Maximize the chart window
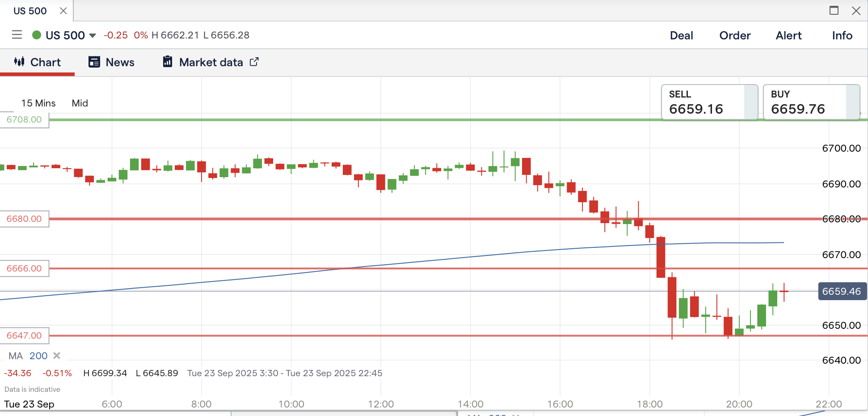Viewport: 868px width, 416px height. [834, 10]
